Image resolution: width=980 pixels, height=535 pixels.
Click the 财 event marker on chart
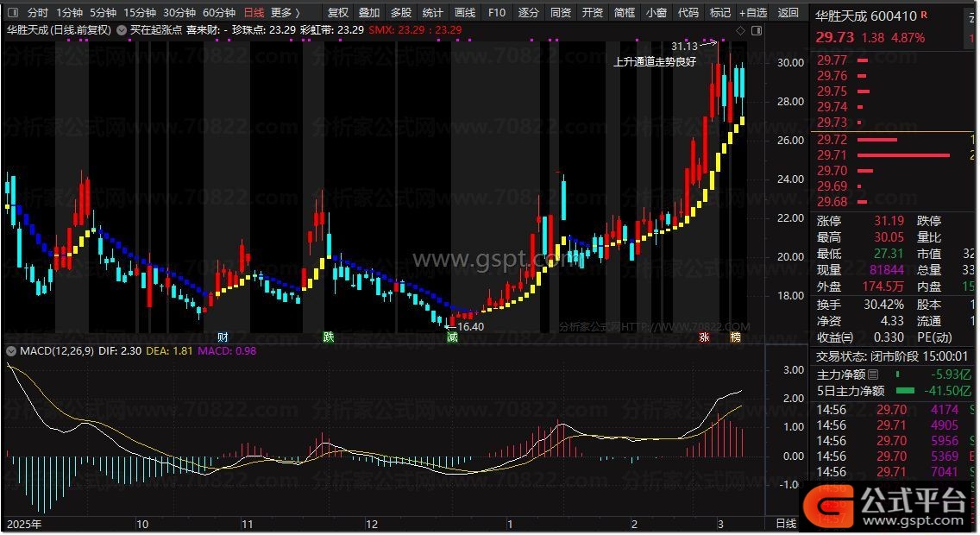coord(223,337)
